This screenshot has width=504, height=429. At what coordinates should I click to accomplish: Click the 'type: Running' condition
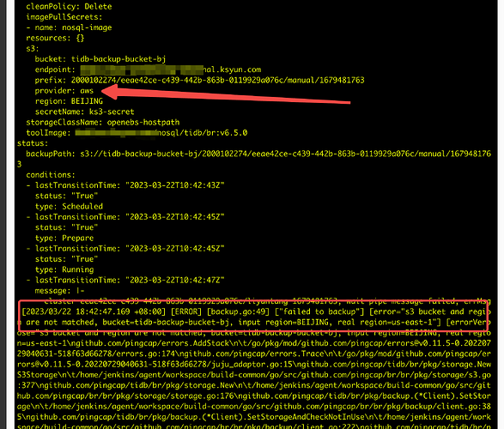[64, 269]
